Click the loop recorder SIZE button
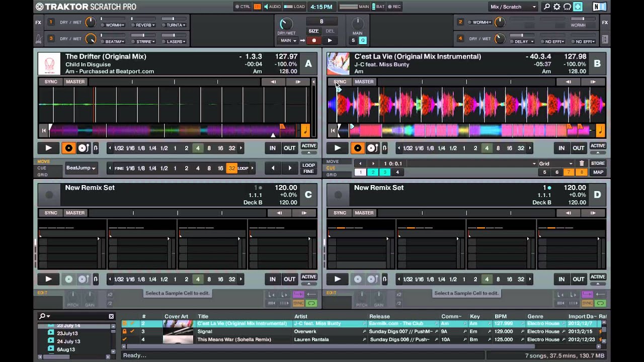Screen dimensions: 644x362 (313, 31)
